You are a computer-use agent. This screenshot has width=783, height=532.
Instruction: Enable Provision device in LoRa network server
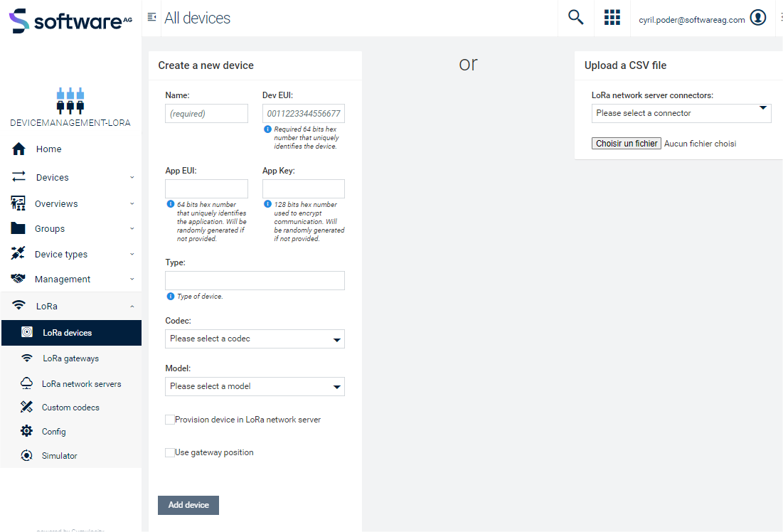coord(170,420)
